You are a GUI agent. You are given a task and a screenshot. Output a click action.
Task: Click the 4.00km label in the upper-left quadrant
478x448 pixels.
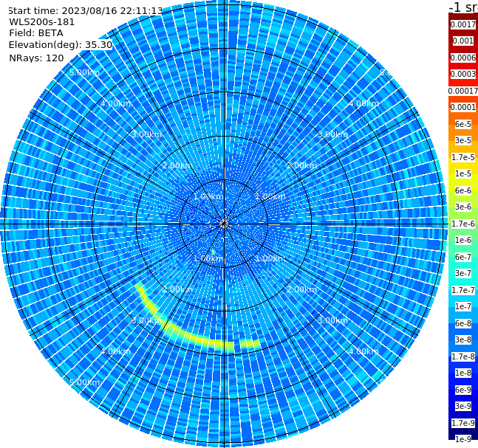click(115, 103)
